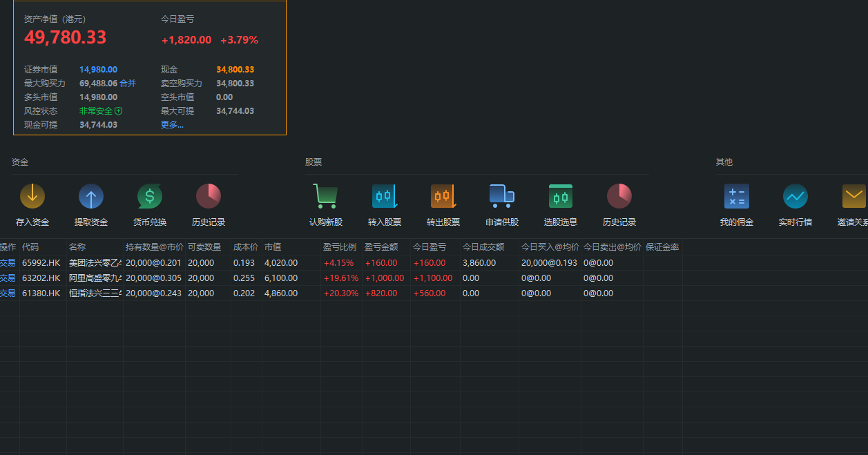
Task: Select the stock code 63202.HK
Action: (41, 278)
